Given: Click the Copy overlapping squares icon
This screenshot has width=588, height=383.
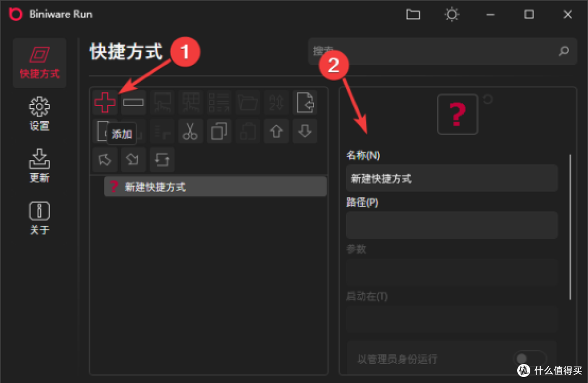Looking at the screenshot, I should point(219,131).
